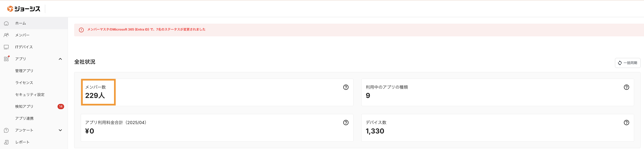Click the アンケート question icon in sidebar
The image size is (644, 149).
(x=6, y=130)
